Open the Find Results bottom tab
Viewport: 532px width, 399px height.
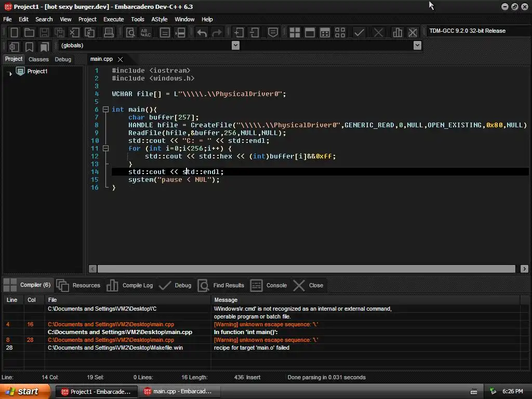click(221, 285)
